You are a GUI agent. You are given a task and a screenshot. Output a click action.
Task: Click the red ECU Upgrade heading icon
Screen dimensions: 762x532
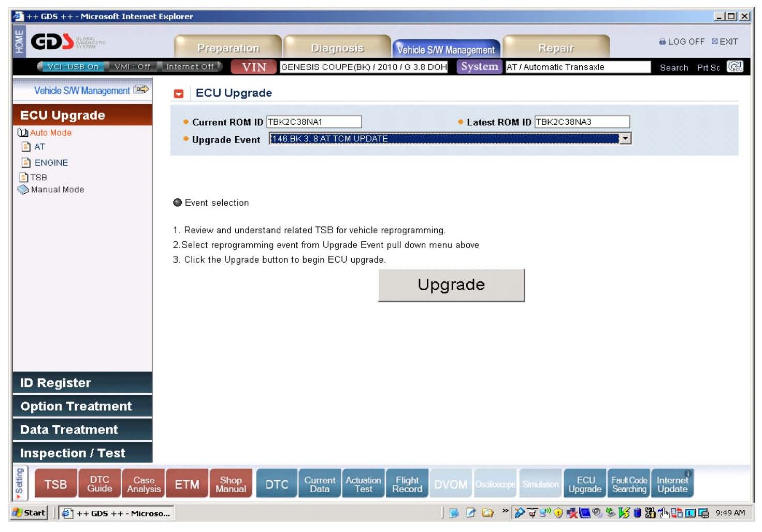(x=179, y=94)
